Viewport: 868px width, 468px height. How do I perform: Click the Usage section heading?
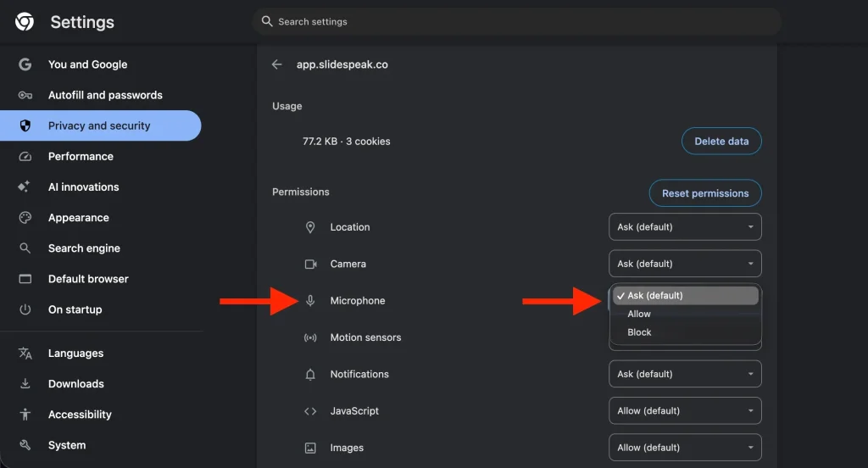[x=287, y=106]
